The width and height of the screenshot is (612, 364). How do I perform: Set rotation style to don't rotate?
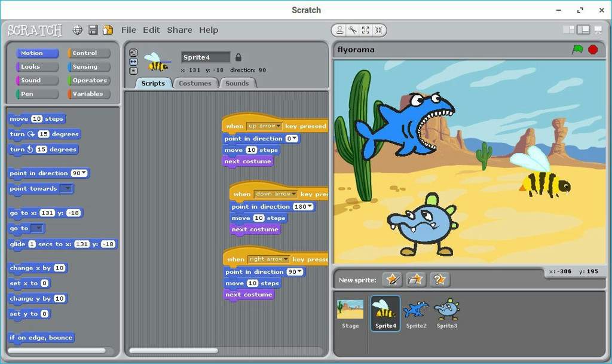(133, 71)
